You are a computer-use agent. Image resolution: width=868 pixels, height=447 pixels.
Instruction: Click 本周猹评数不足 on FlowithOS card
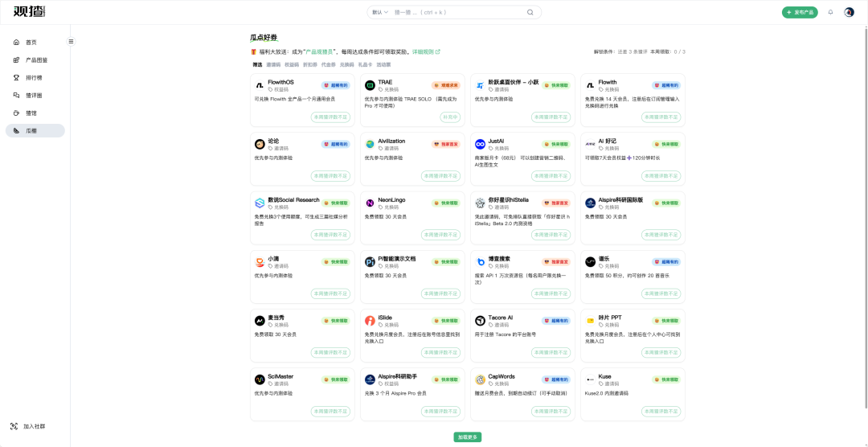pos(330,117)
